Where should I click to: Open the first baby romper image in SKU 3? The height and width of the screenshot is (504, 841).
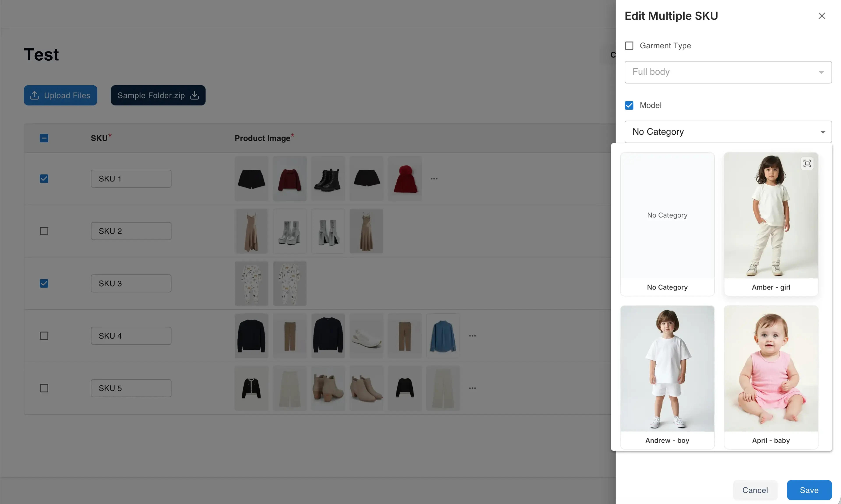251,283
